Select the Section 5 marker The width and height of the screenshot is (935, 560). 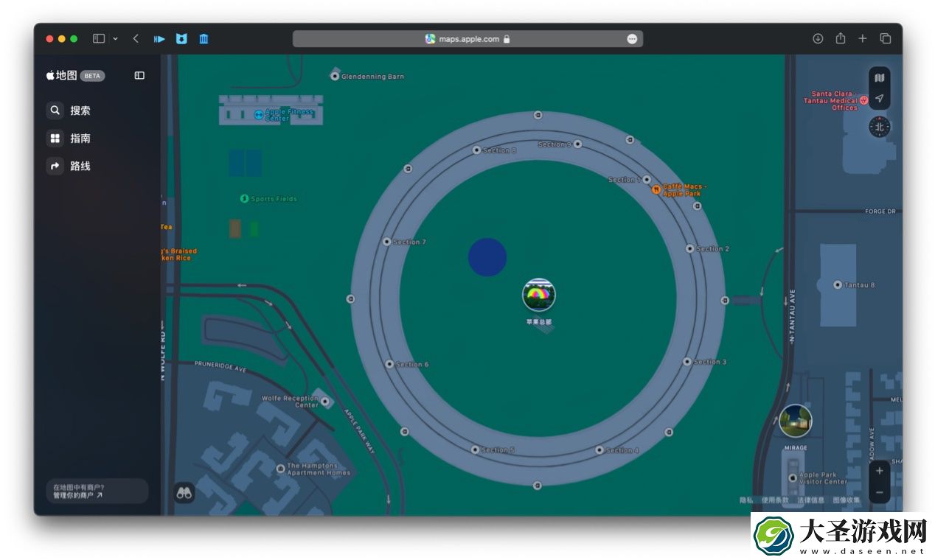(x=475, y=449)
